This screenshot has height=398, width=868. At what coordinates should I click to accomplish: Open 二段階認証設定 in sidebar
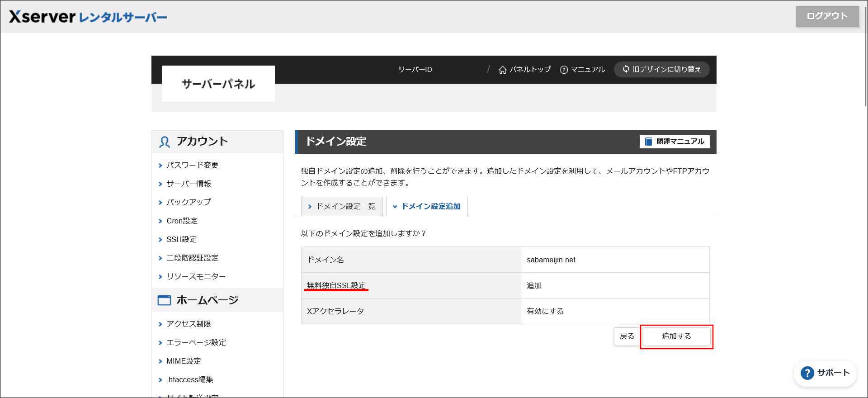[x=192, y=258]
